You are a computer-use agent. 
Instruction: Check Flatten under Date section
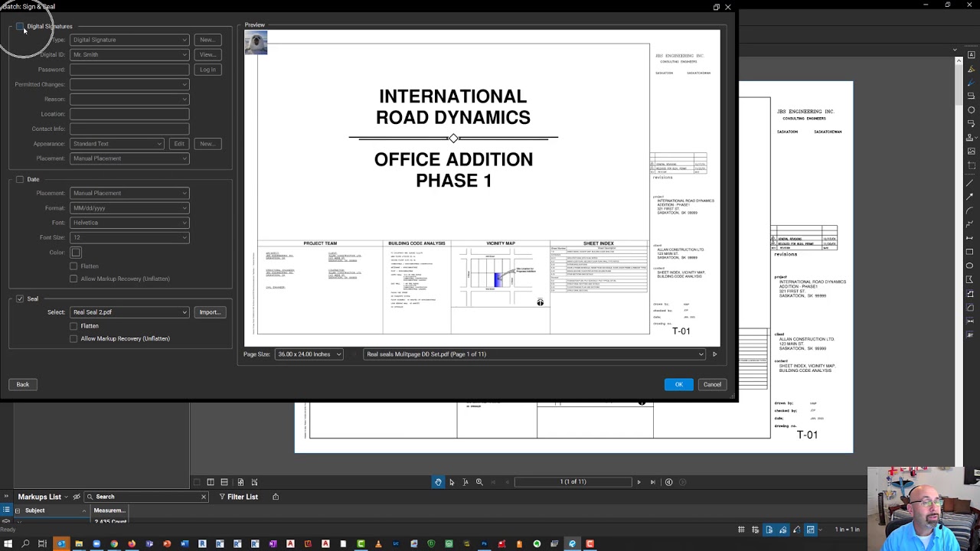73,266
